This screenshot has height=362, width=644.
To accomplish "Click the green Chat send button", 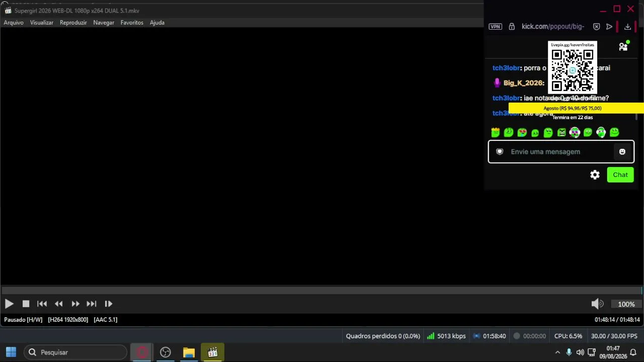I will [620, 175].
